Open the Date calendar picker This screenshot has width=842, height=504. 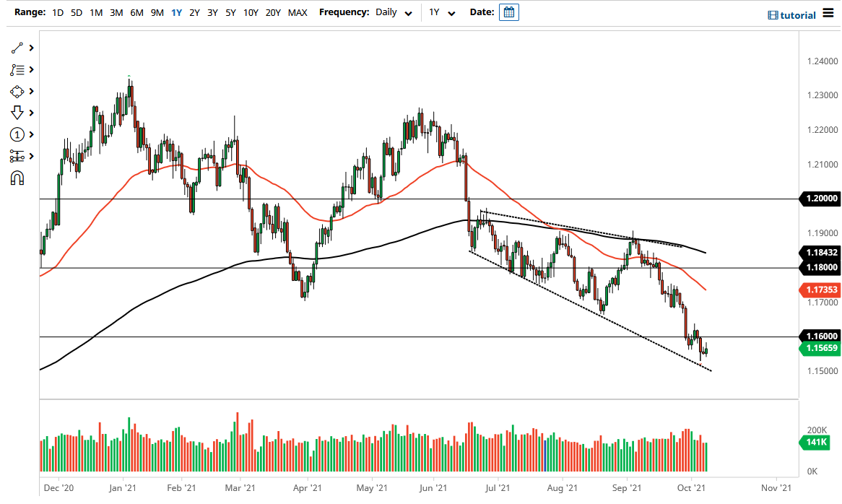click(x=508, y=12)
